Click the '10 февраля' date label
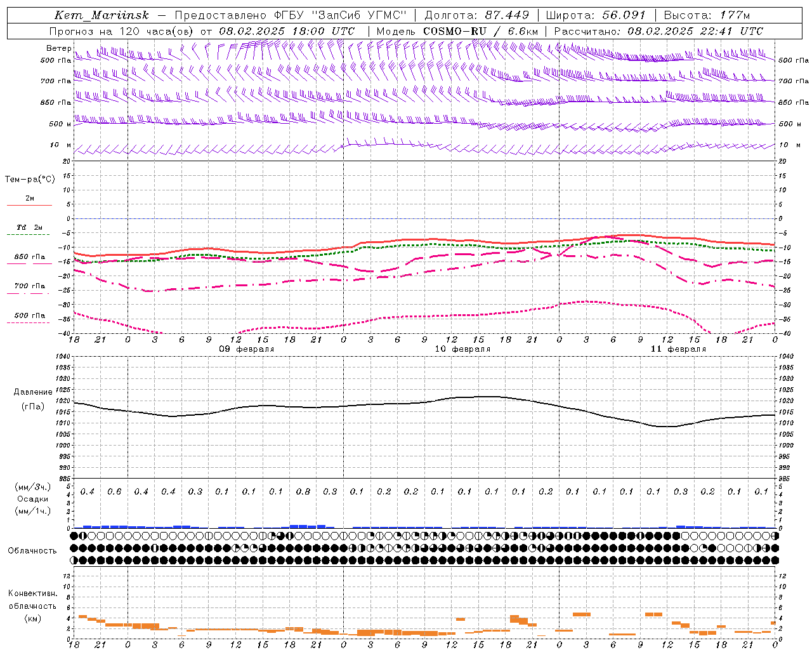This screenshot has height=650, width=812. click(462, 349)
